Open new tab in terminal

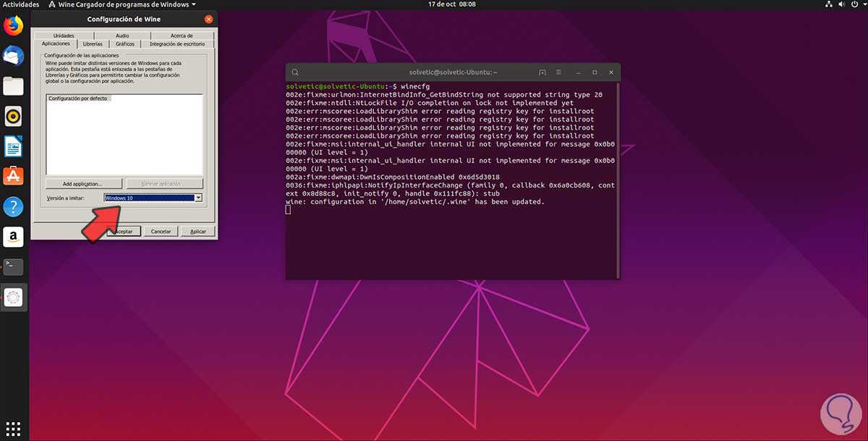(x=542, y=72)
